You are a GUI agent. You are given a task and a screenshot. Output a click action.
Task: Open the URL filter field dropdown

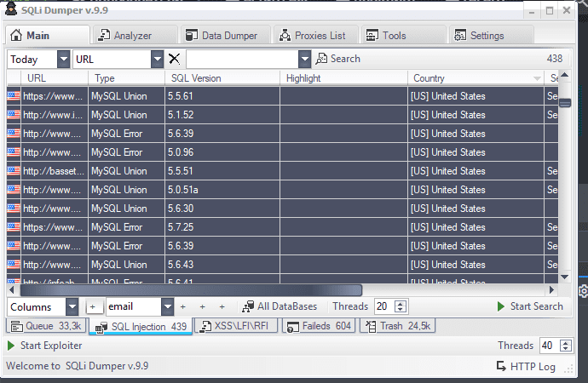coord(157,60)
